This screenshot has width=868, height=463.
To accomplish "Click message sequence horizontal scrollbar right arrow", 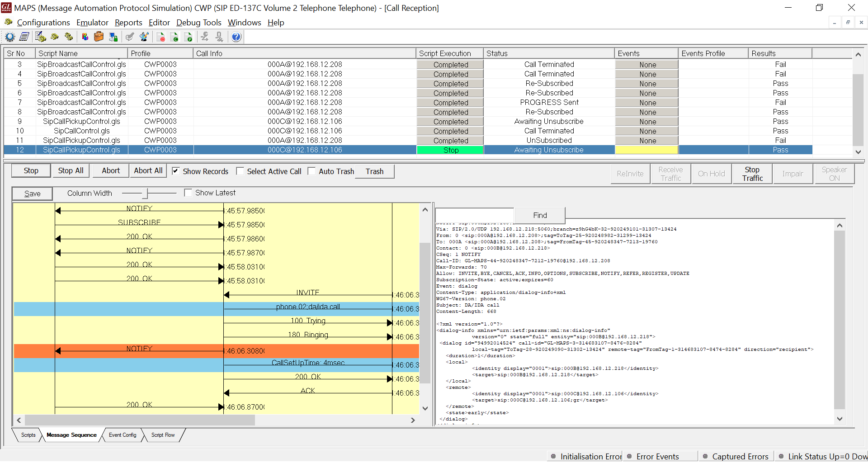I will (x=413, y=420).
